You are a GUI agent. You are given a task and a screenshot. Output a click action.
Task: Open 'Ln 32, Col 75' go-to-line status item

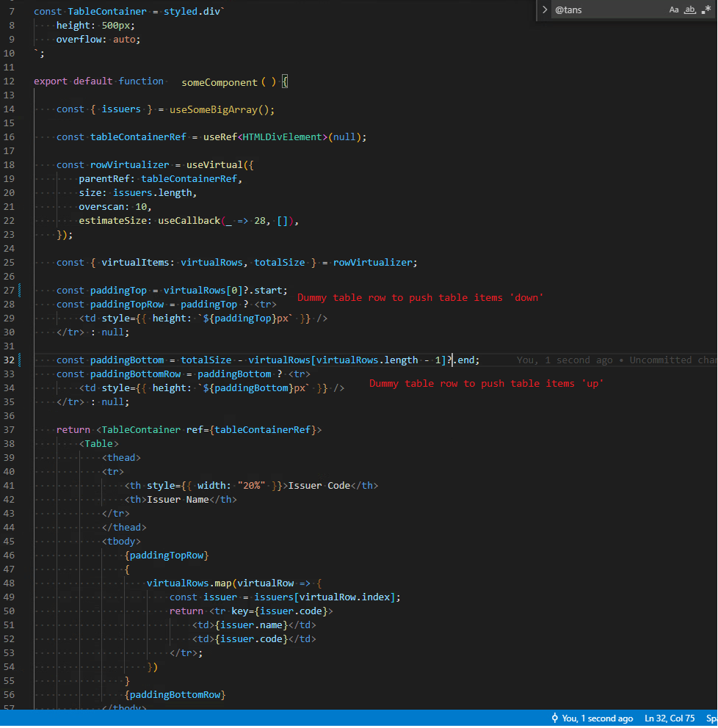tap(670, 718)
